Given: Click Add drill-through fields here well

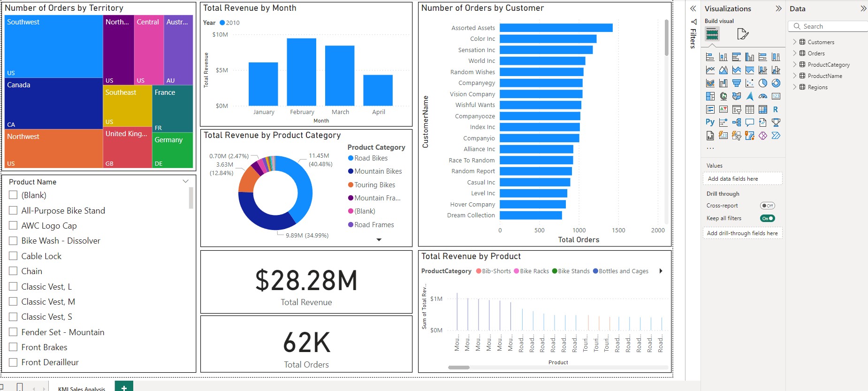Looking at the screenshot, I should 742,233.
